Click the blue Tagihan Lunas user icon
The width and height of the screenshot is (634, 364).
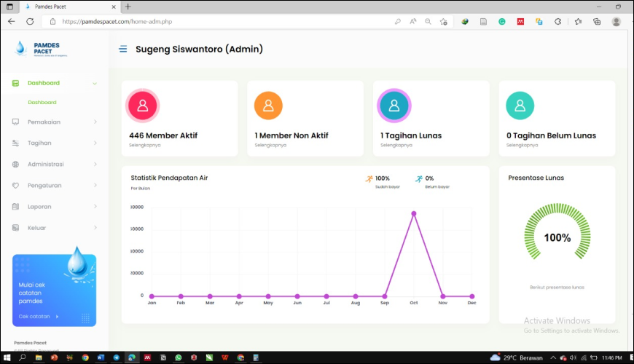394,106
